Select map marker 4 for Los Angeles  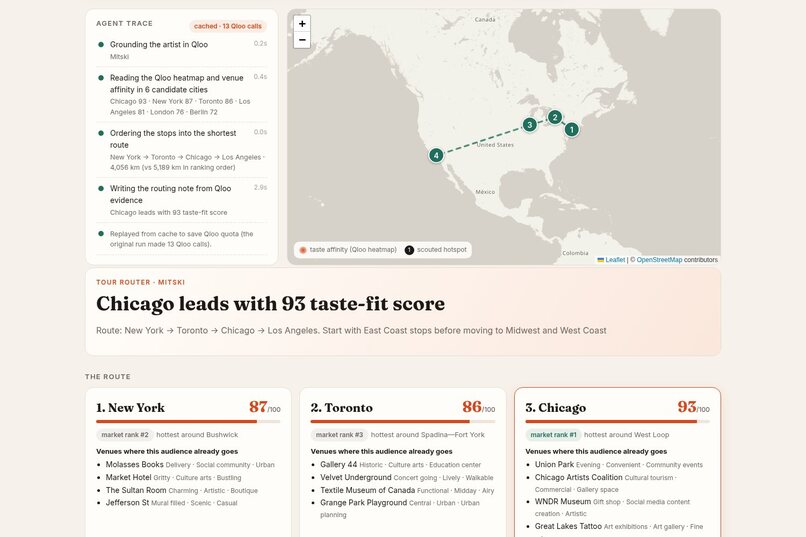tap(436, 155)
